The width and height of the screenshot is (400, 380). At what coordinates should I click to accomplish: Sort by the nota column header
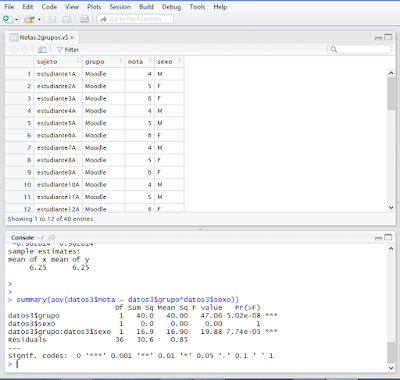click(140, 62)
